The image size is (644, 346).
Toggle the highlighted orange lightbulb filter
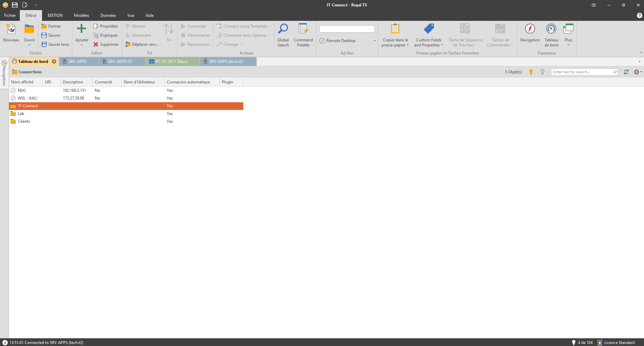pos(531,72)
